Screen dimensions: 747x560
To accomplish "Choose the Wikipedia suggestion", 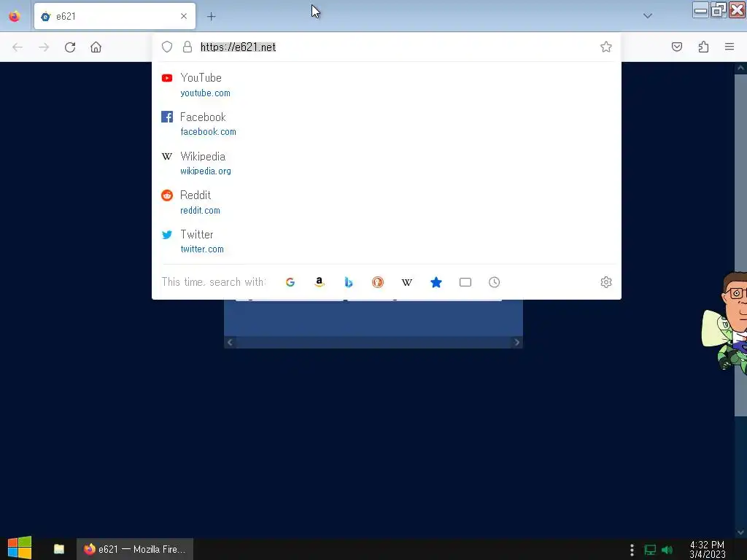I will click(x=387, y=163).
